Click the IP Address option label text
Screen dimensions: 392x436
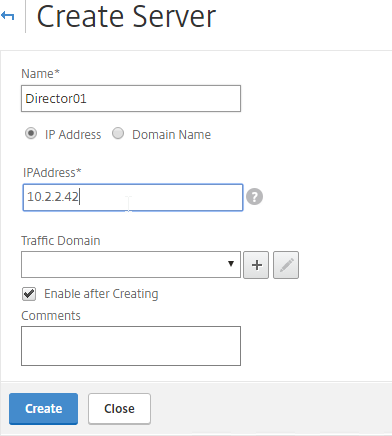point(73,135)
